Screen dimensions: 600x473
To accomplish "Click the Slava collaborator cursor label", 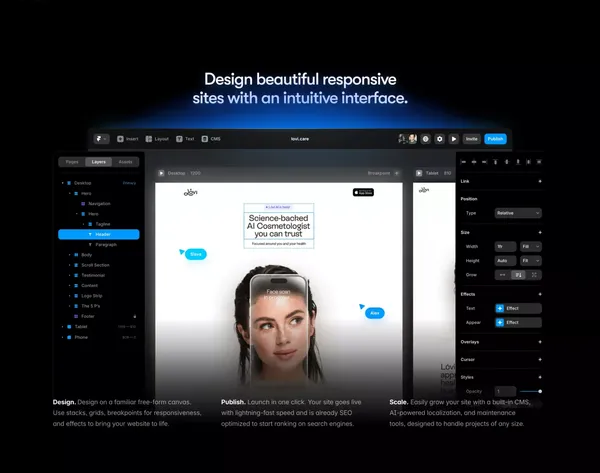I will tap(196, 254).
